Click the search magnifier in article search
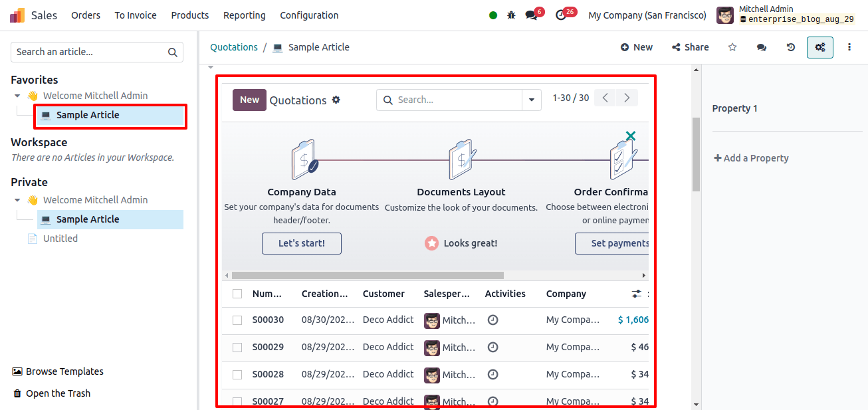 click(172, 52)
